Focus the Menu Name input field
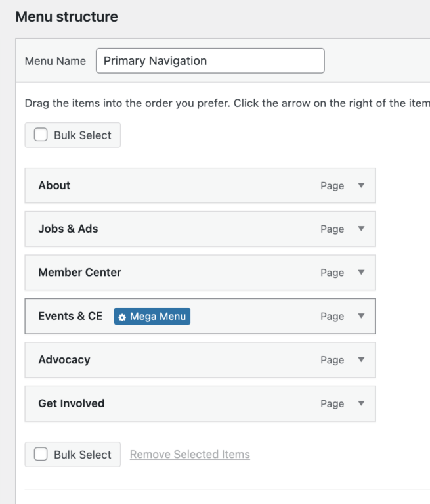The width and height of the screenshot is (430, 504). click(210, 60)
